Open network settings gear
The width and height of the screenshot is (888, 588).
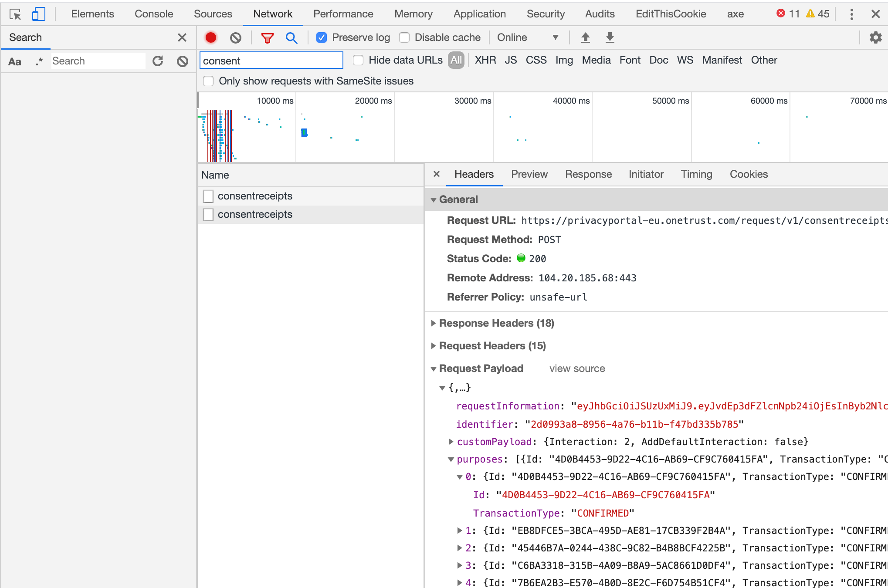tap(875, 37)
